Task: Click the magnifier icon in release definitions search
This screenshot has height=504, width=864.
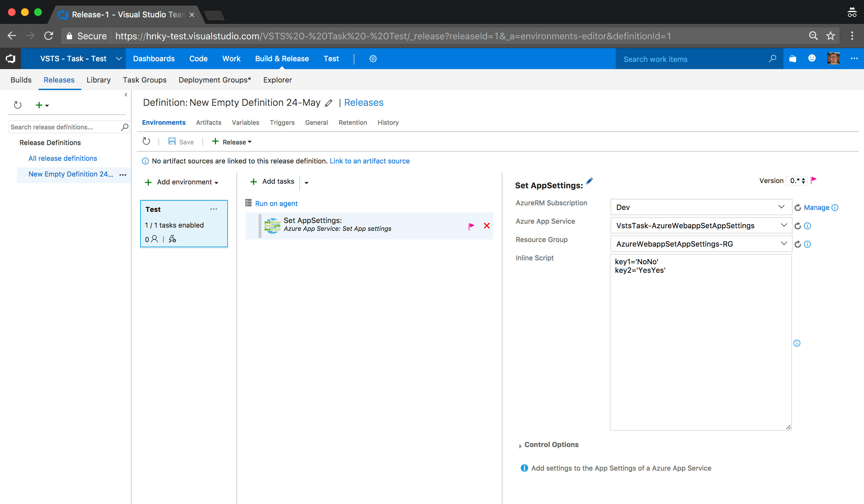Action: tap(124, 127)
